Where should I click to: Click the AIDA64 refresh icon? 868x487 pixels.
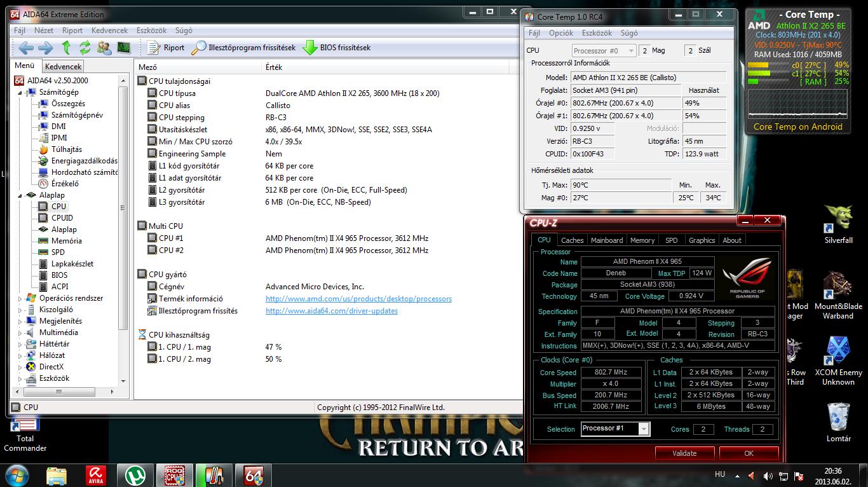pyautogui.click(x=85, y=48)
